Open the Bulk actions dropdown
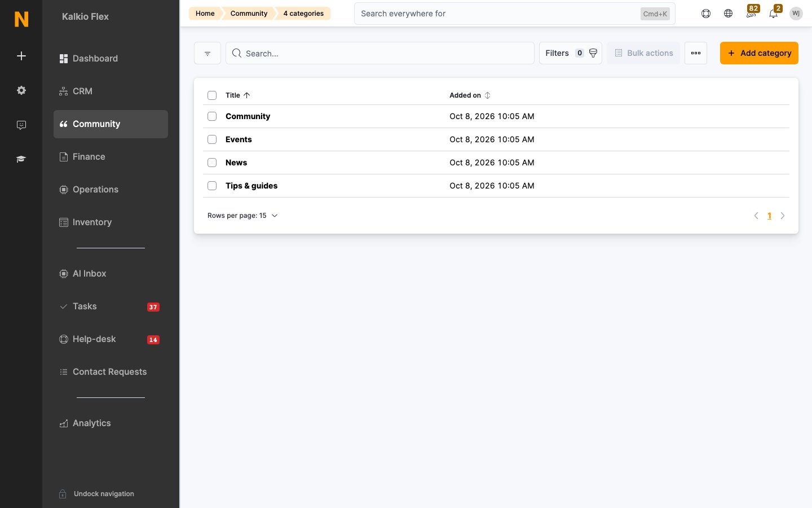This screenshot has width=812, height=508. pos(643,53)
